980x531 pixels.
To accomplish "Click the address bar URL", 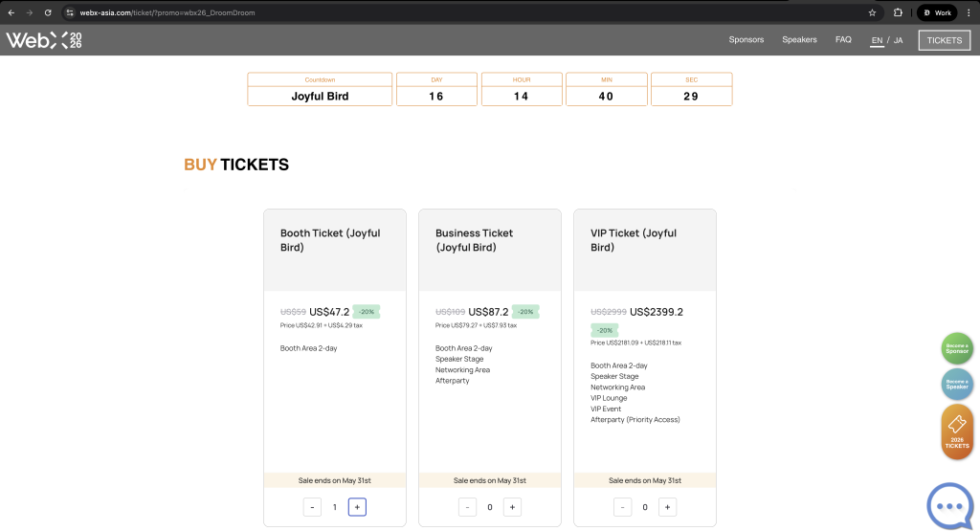I will point(167,12).
